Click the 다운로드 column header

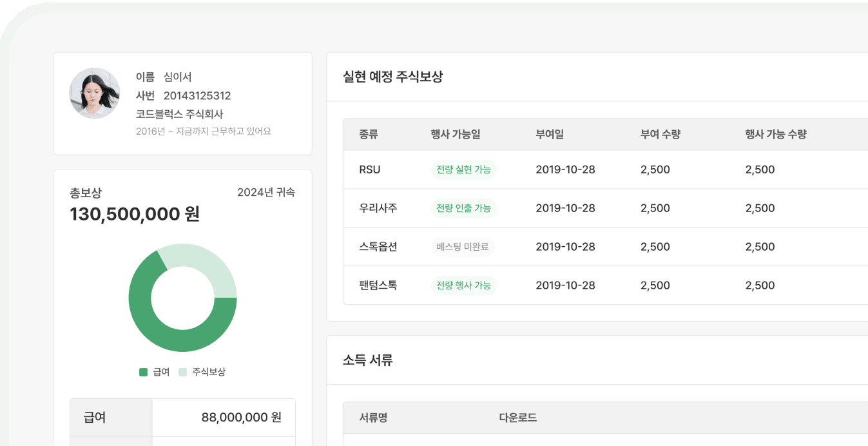click(518, 418)
